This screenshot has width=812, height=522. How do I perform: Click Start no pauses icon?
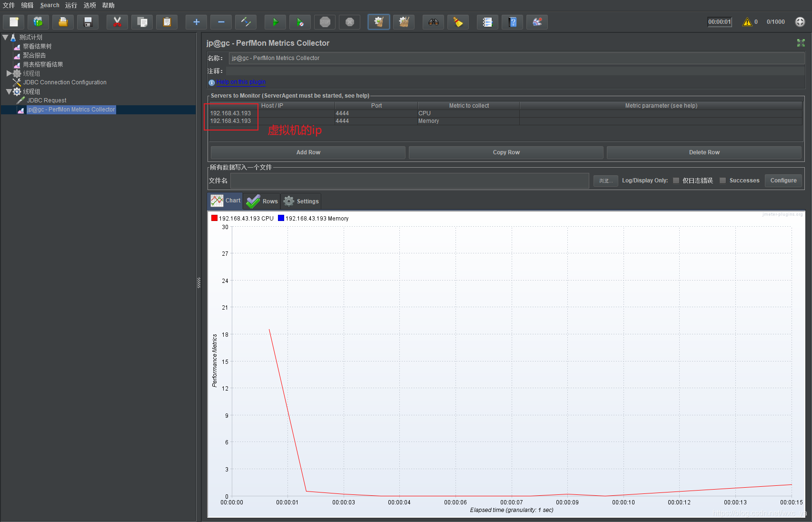pyautogui.click(x=300, y=22)
